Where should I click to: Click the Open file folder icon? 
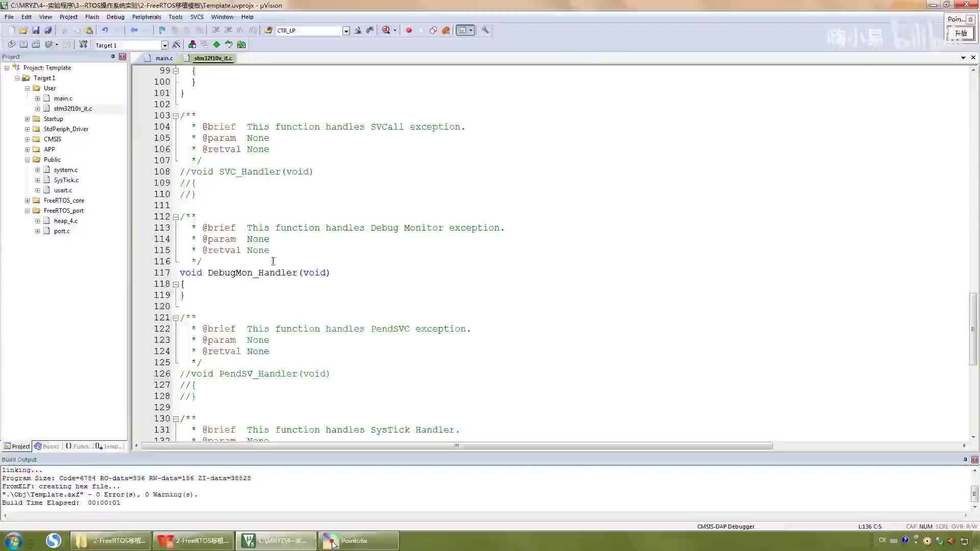click(x=23, y=30)
